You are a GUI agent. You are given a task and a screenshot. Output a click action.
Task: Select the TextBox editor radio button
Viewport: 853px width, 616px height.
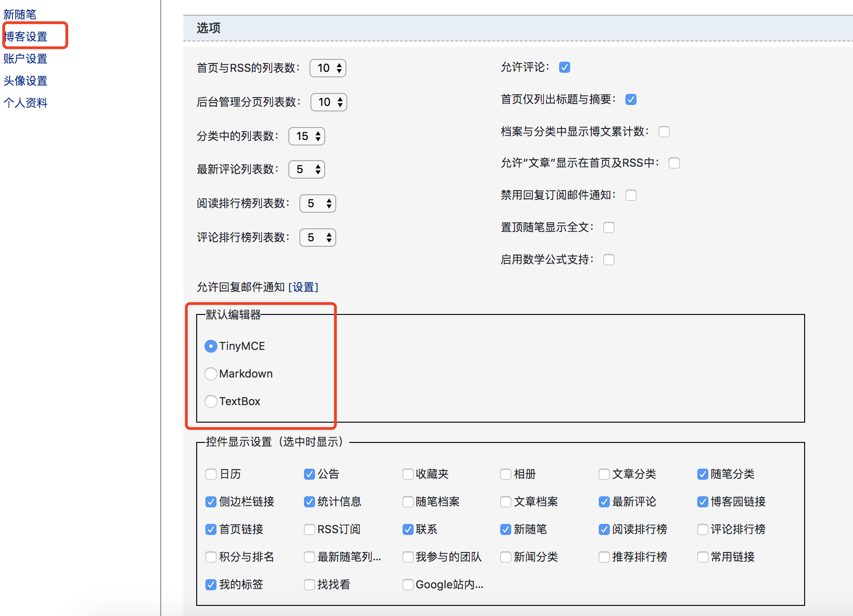(211, 401)
